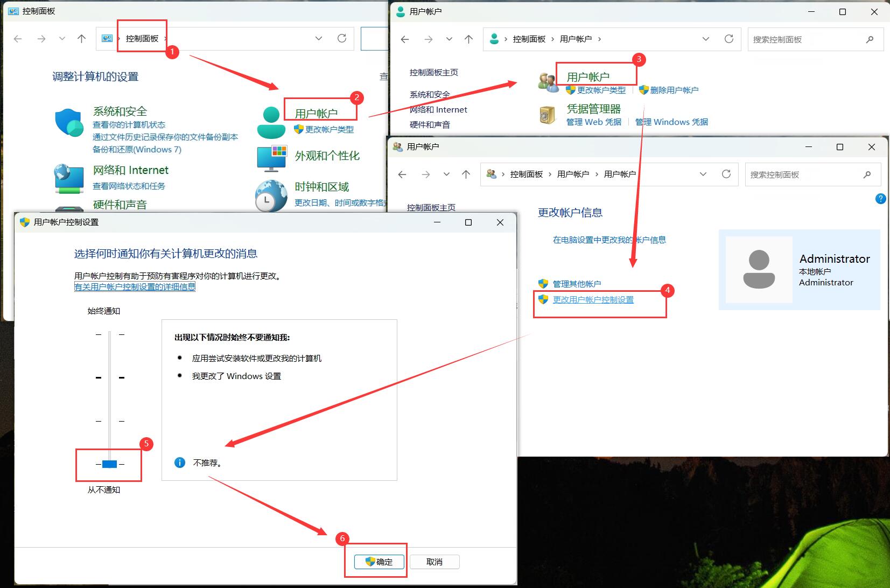Click the 凭据管理器 safe icon

point(547,115)
